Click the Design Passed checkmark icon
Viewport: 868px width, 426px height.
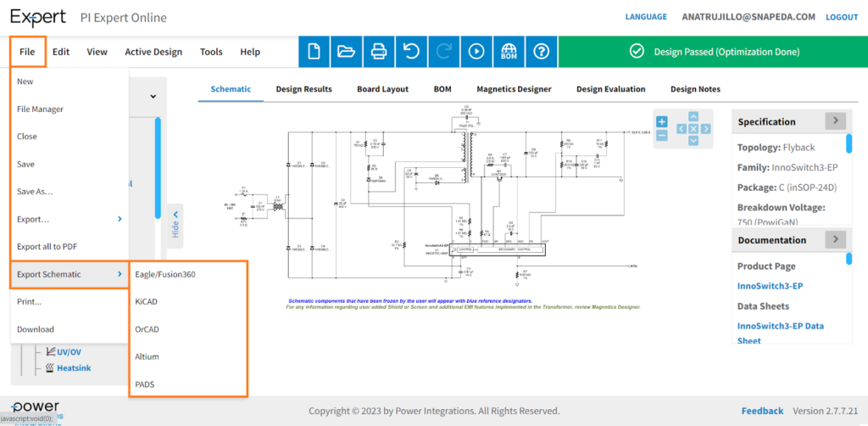[637, 52]
